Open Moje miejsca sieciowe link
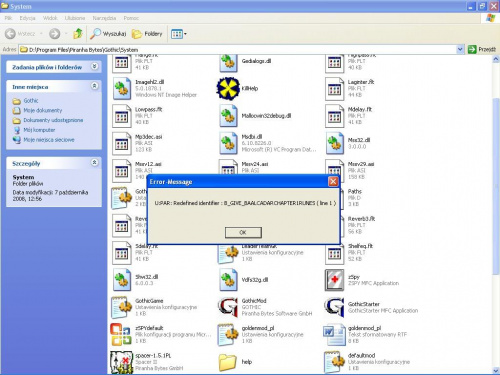Screen dimensions: 500x375 [49, 140]
